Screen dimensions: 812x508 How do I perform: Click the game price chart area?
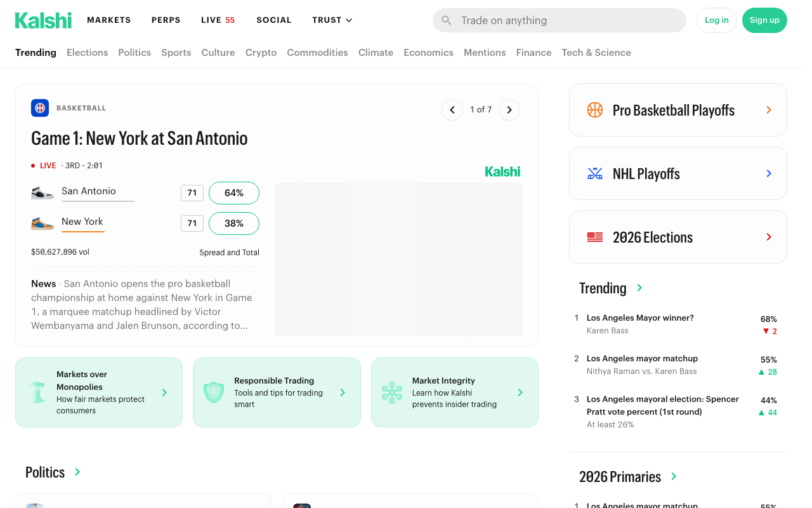[398, 260]
